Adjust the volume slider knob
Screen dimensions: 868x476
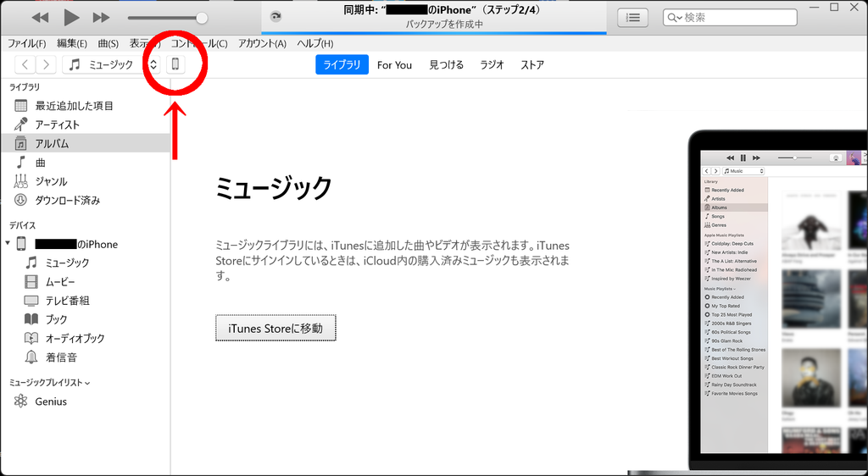coord(202,19)
